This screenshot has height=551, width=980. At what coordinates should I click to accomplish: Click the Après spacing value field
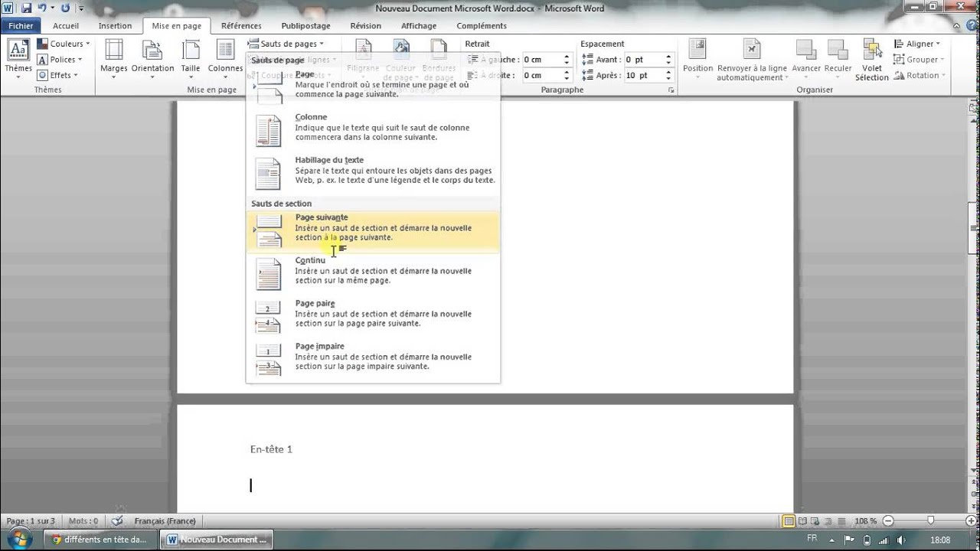(643, 75)
